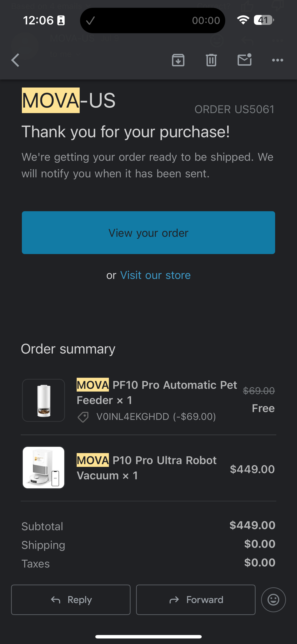The height and width of the screenshot is (644, 297).
Task: Add an emoji reaction beside Forward
Action: [273, 600]
